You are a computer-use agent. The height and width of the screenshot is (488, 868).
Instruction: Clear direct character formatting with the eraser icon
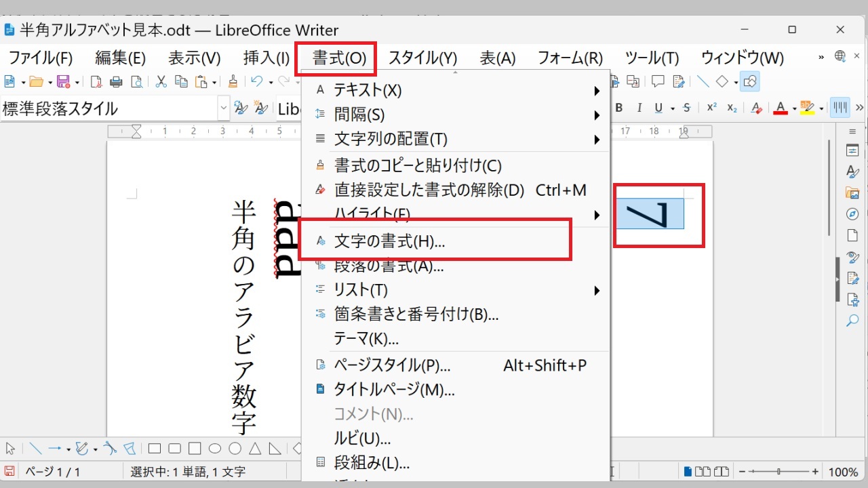coord(756,107)
